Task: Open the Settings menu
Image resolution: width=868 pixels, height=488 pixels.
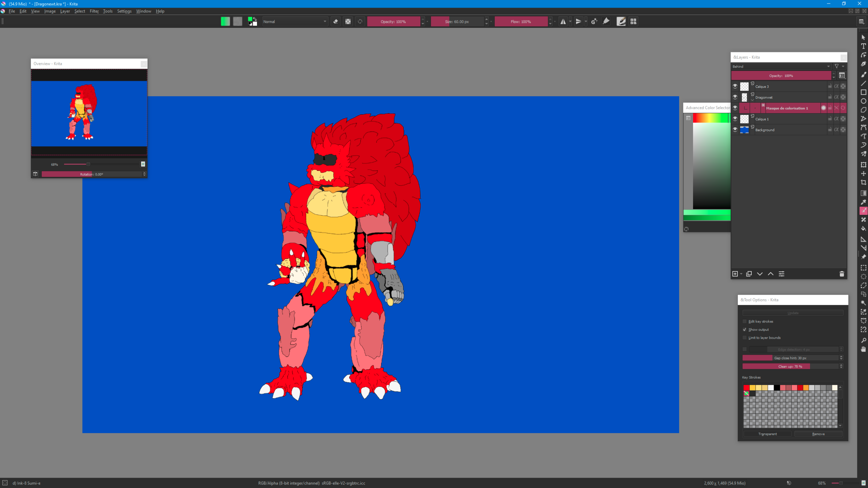Action: [124, 11]
